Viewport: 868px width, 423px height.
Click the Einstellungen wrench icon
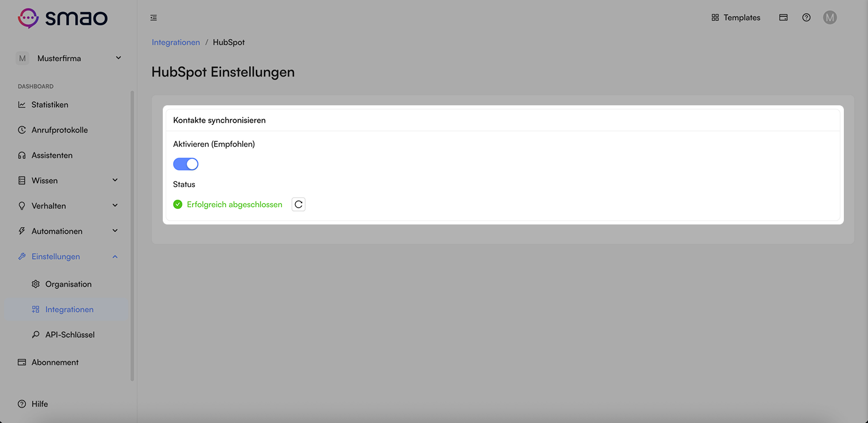click(22, 257)
